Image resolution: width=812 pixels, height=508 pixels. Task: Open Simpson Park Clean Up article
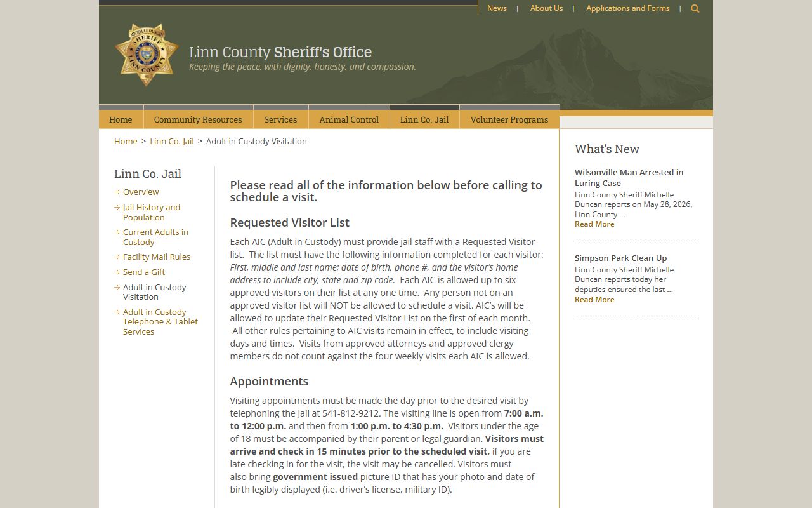620,258
